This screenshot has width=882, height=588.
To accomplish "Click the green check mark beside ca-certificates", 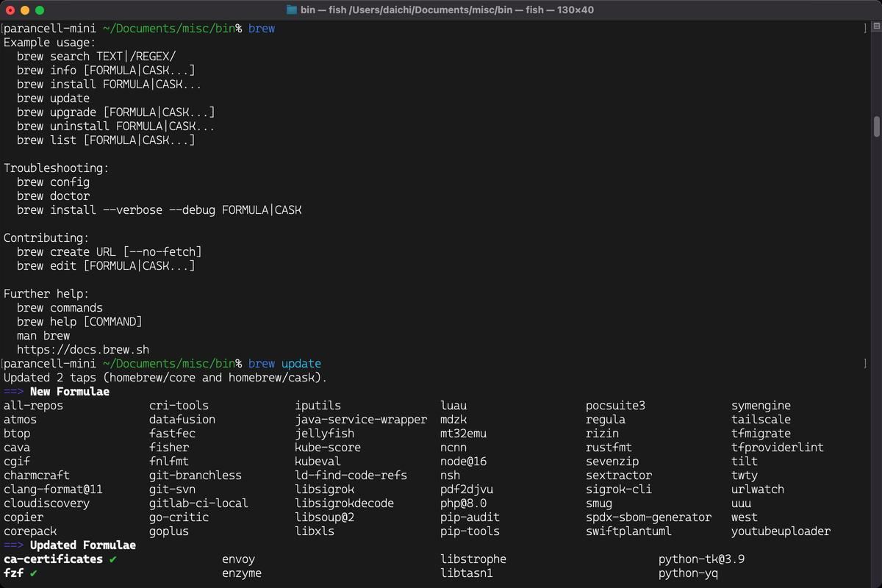I will (x=112, y=559).
